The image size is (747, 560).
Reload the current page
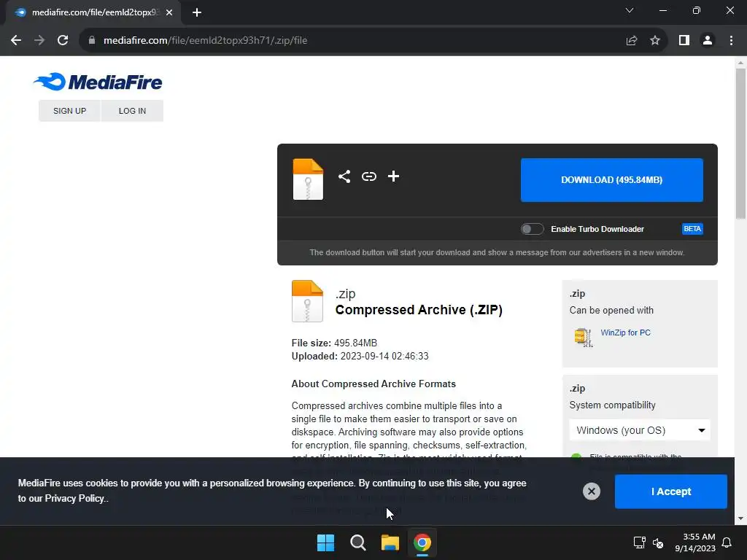(63, 41)
